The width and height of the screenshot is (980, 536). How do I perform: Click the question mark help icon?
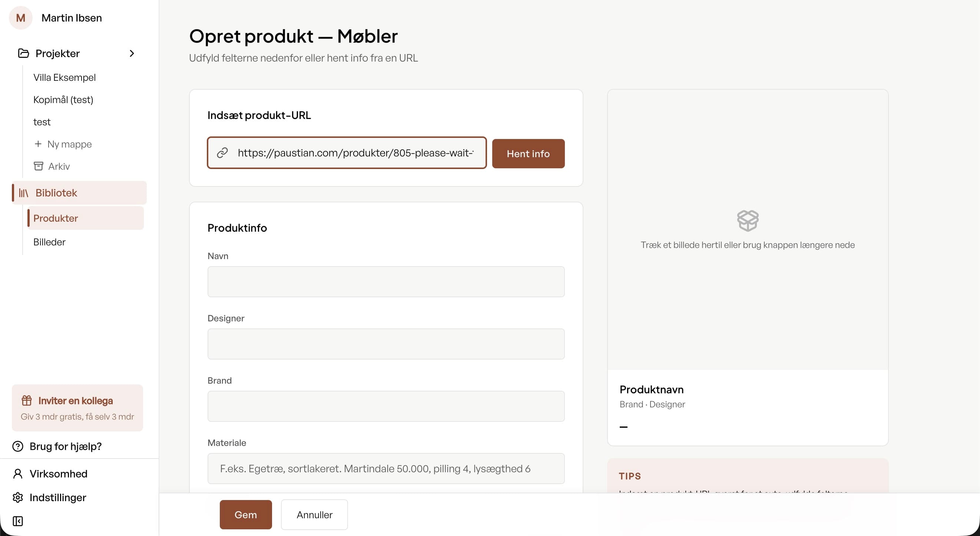[18, 446]
